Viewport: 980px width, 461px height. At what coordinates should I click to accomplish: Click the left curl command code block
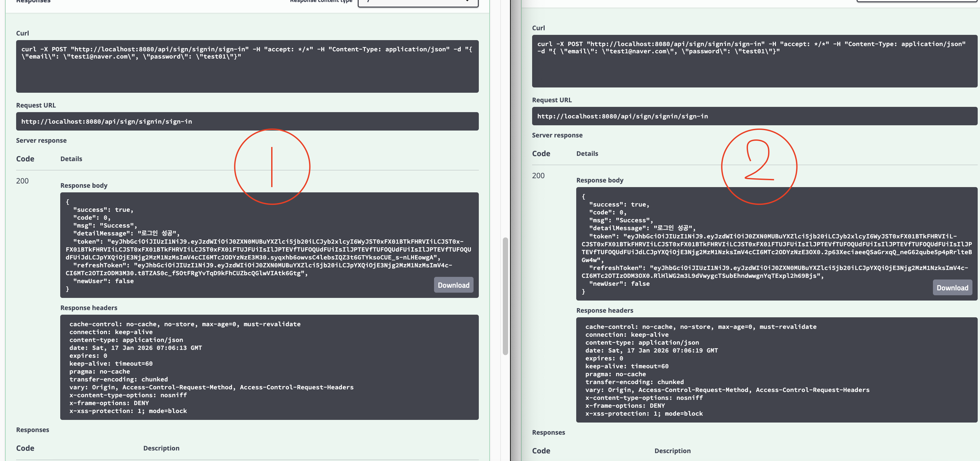(x=247, y=66)
